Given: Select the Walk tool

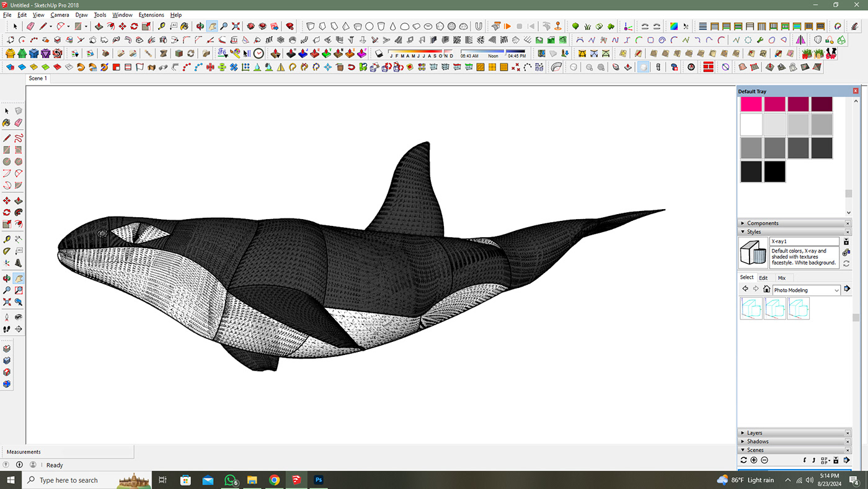Looking at the screenshot, I should click(x=7, y=329).
